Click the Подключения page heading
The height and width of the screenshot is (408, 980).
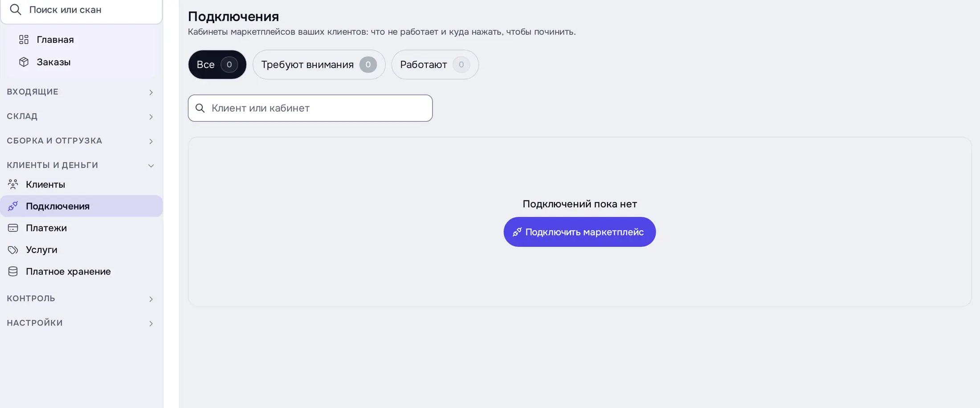(233, 16)
